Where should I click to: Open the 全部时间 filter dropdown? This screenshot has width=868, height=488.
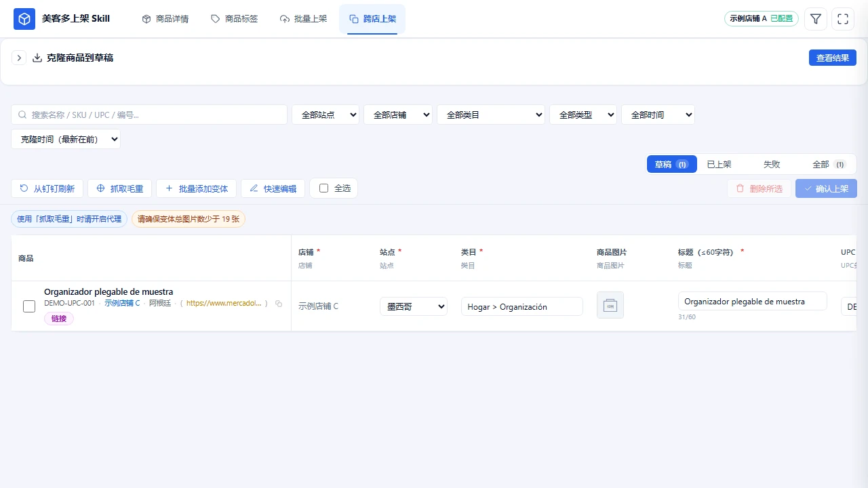tap(658, 115)
